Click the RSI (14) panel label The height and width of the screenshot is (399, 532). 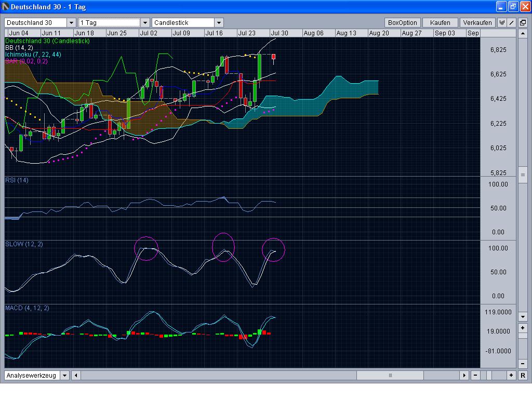(17, 180)
